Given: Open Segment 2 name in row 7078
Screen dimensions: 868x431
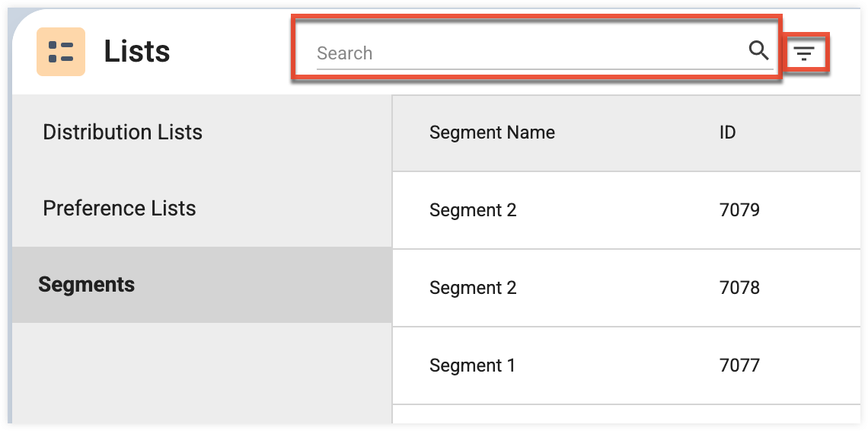Looking at the screenshot, I should coord(473,288).
